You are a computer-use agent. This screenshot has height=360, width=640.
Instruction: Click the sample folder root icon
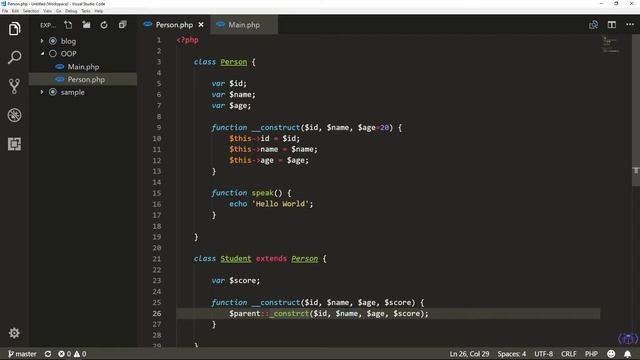tap(53, 92)
